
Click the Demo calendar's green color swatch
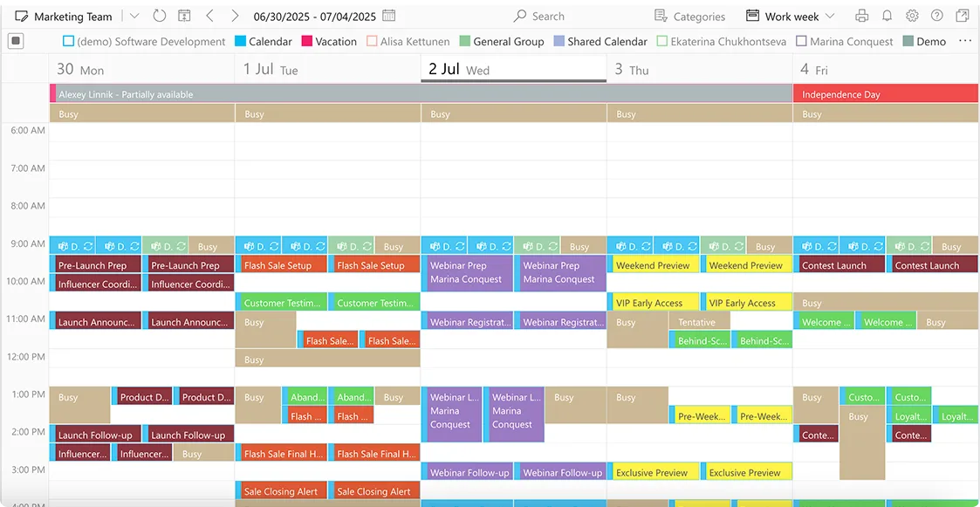pos(906,41)
